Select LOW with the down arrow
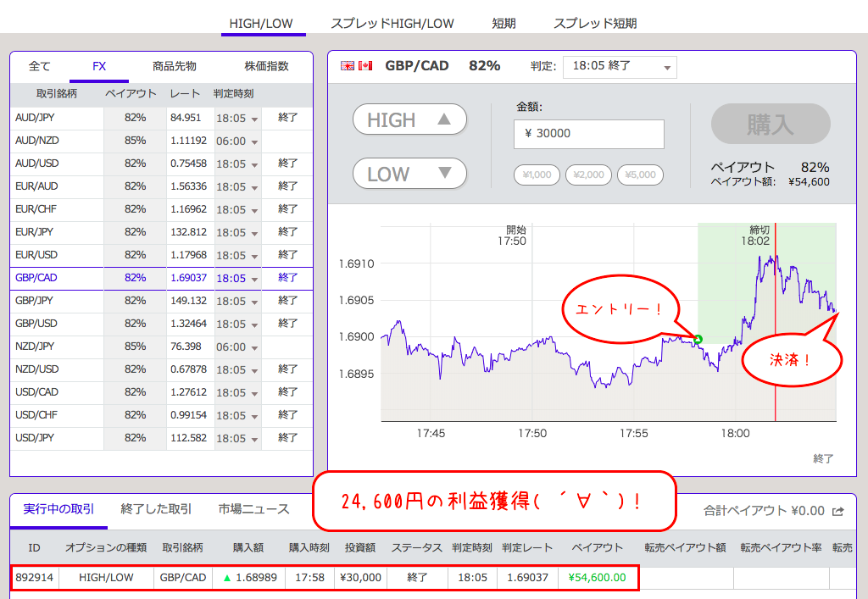The height and width of the screenshot is (599, 868). [x=409, y=173]
